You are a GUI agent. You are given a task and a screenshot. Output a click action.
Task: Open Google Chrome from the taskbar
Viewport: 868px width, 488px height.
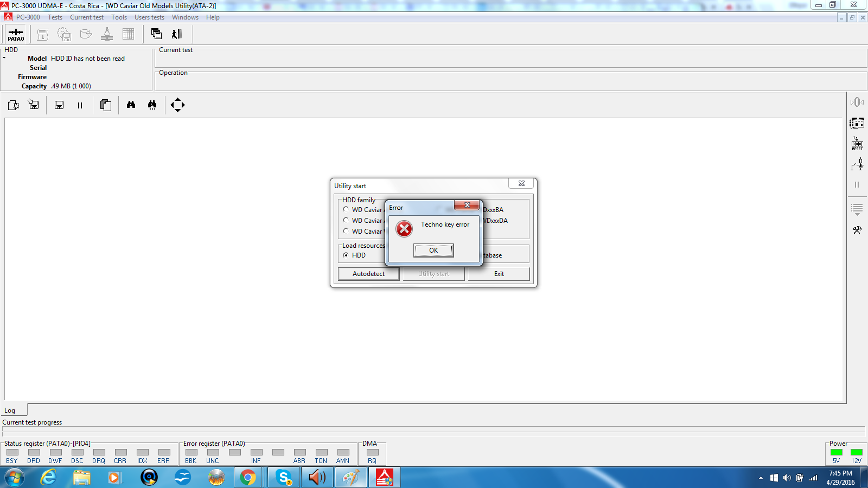pyautogui.click(x=248, y=477)
